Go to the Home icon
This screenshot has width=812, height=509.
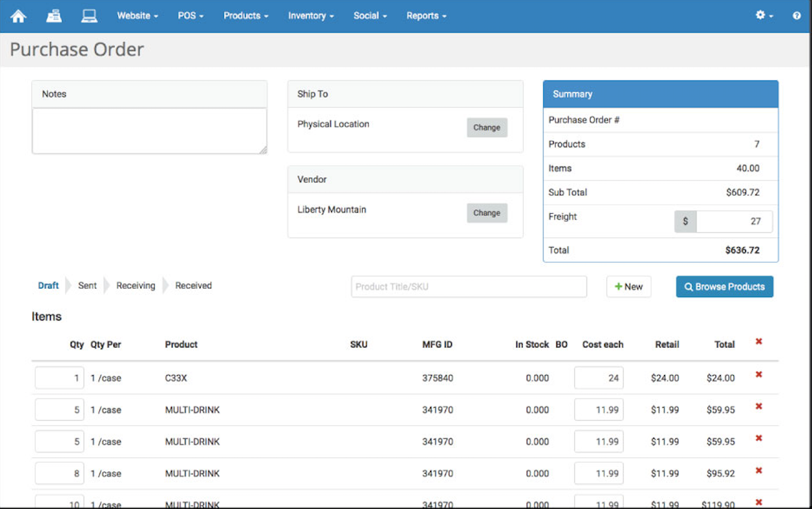[18, 16]
